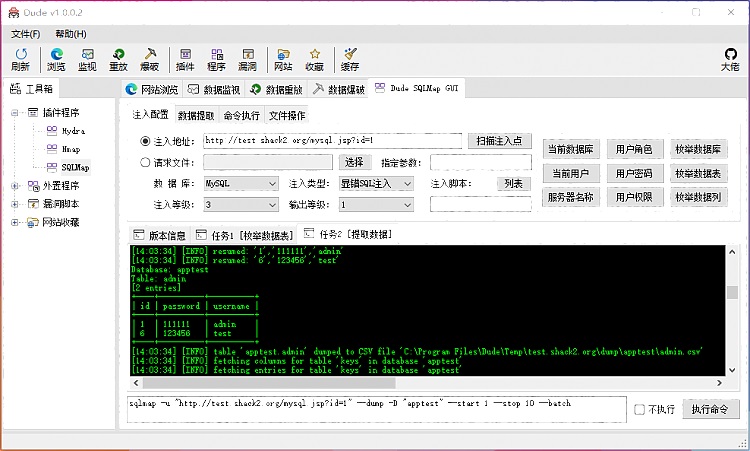The image size is (750, 451).
Task: Click the Nmap plugin icon in tree
Action: [52, 149]
